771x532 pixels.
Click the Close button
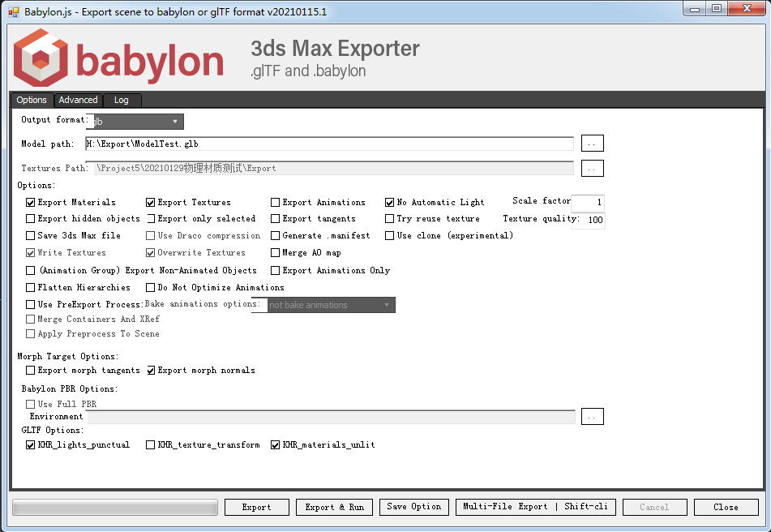pos(726,508)
